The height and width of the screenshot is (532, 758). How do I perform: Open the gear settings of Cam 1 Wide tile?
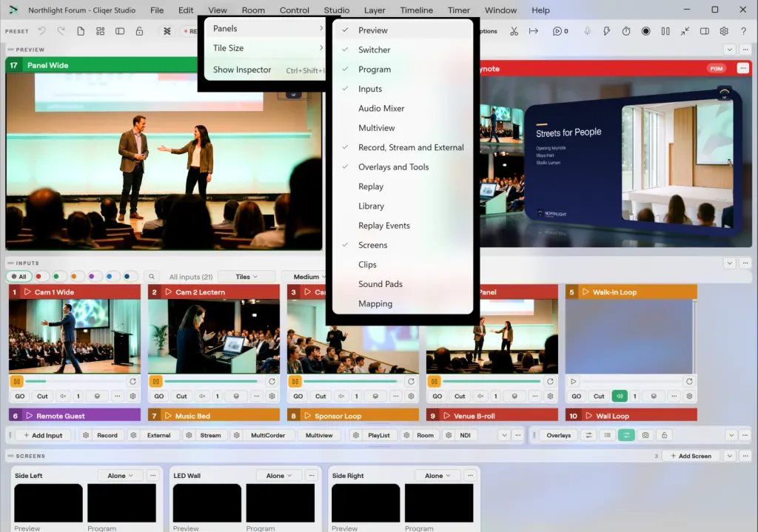133,396
